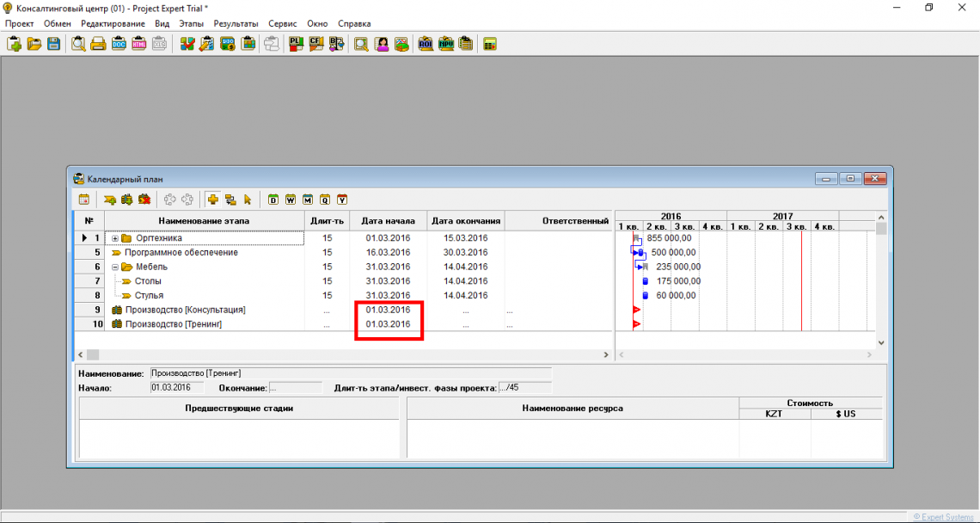Open the Profit-Loss (PL) report icon
The width and height of the screenshot is (980, 523).
pyautogui.click(x=296, y=44)
